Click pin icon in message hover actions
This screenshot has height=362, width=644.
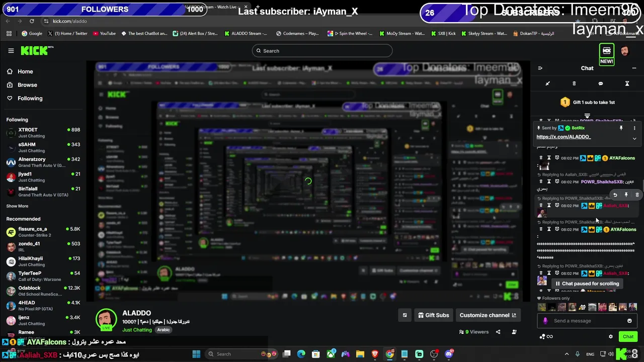pos(626,195)
